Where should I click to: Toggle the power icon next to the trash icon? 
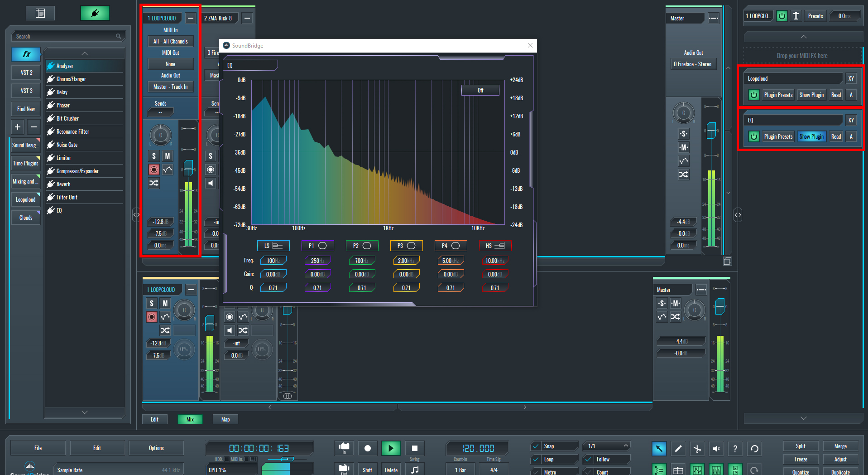click(782, 16)
